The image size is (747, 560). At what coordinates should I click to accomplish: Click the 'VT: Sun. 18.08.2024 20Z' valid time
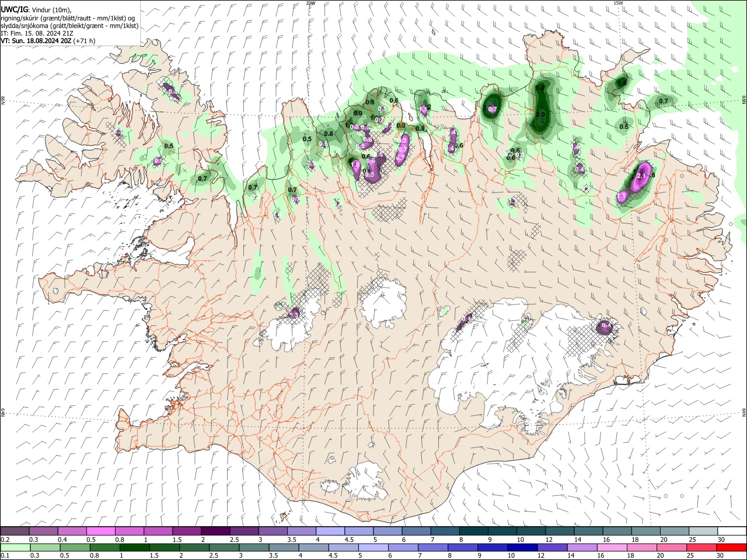coord(36,41)
